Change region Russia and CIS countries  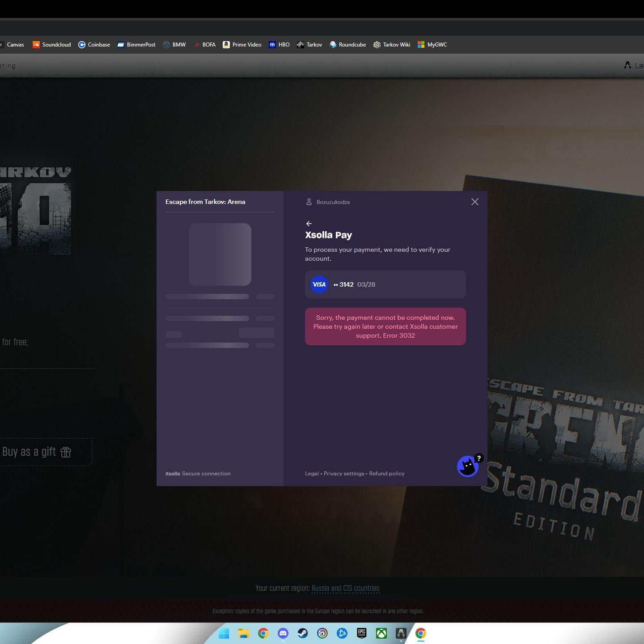pyautogui.click(x=345, y=589)
